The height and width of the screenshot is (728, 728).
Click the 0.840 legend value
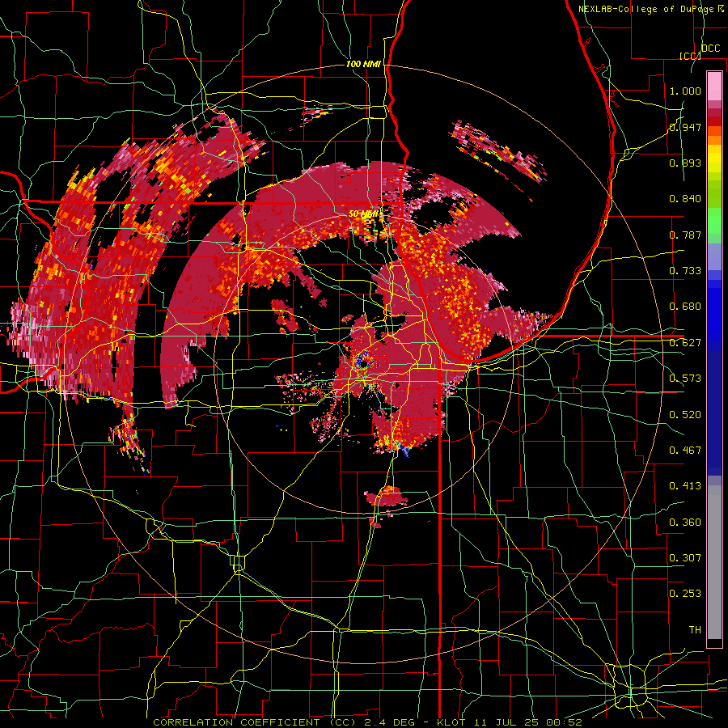tap(685, 199)
